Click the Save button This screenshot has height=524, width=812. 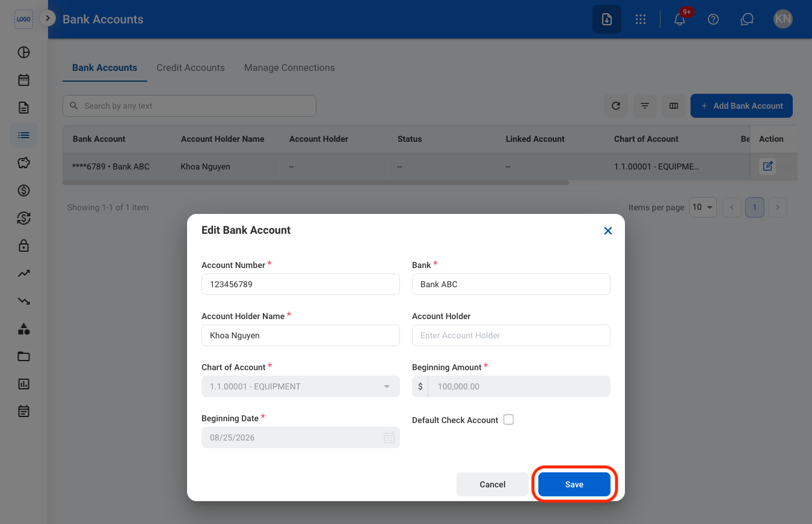[x=574, y=484]
